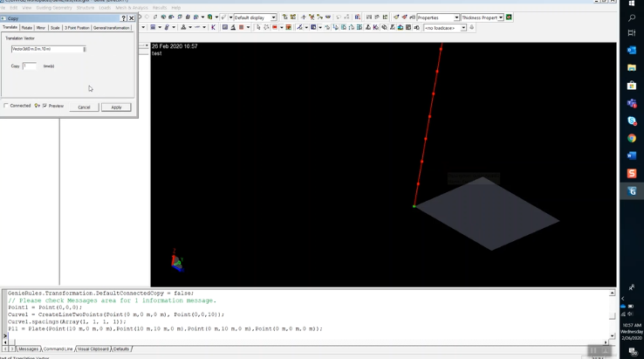Click the green point at the line base
This screenshot has width=644, height=359.
pos(414,206)
